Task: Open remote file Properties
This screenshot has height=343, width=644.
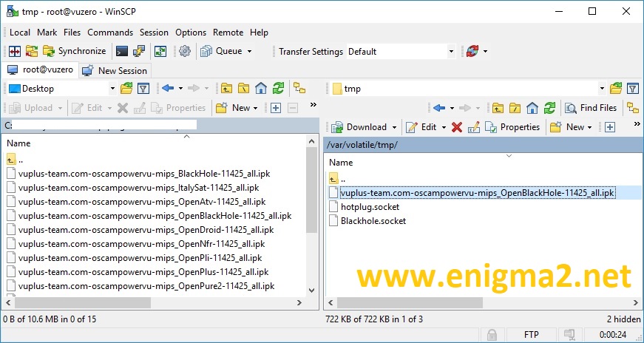Action: (512, 127)
